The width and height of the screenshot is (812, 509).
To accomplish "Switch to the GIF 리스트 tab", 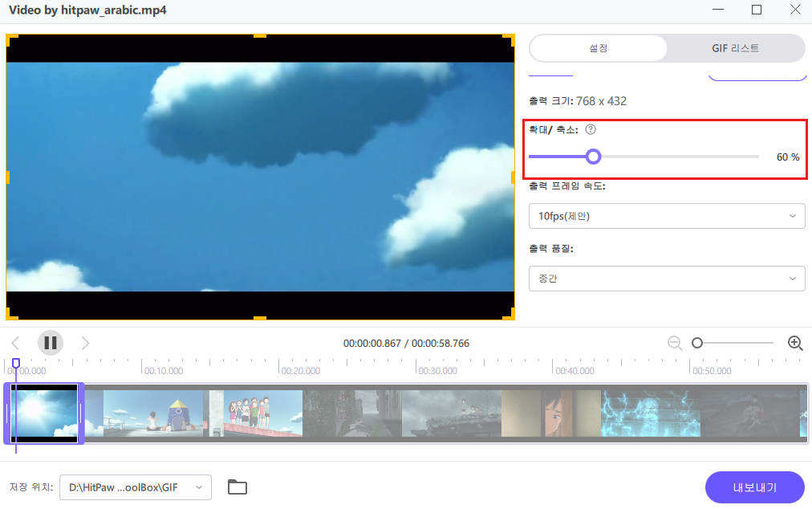I will coord(735,48).
